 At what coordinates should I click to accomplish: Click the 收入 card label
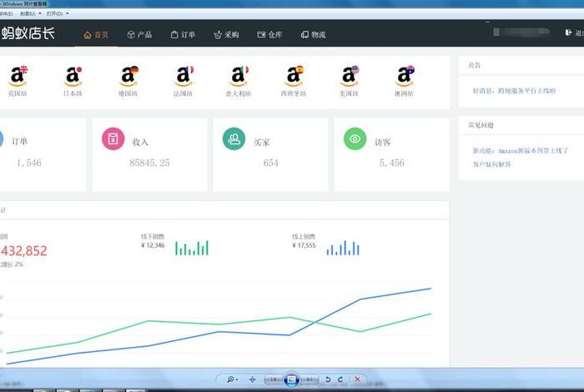(x=140, y=142)
